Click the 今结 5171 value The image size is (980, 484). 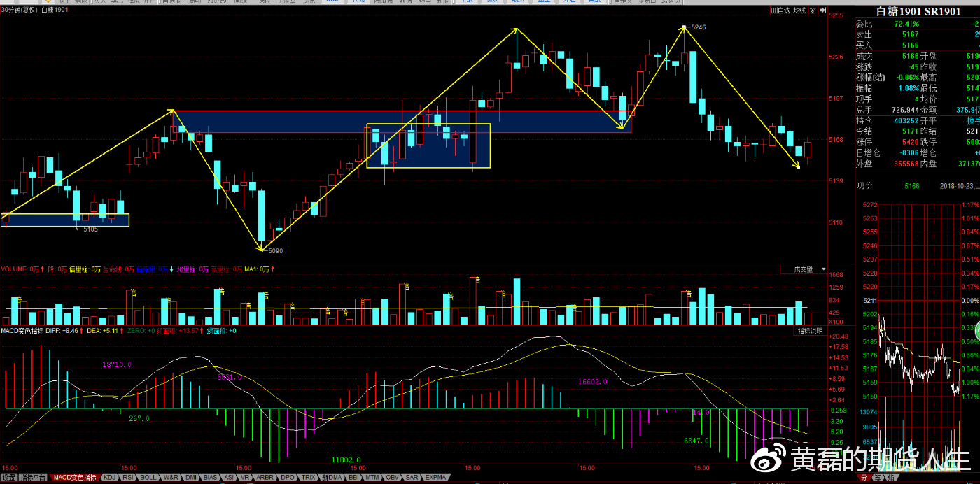point(910,130)
